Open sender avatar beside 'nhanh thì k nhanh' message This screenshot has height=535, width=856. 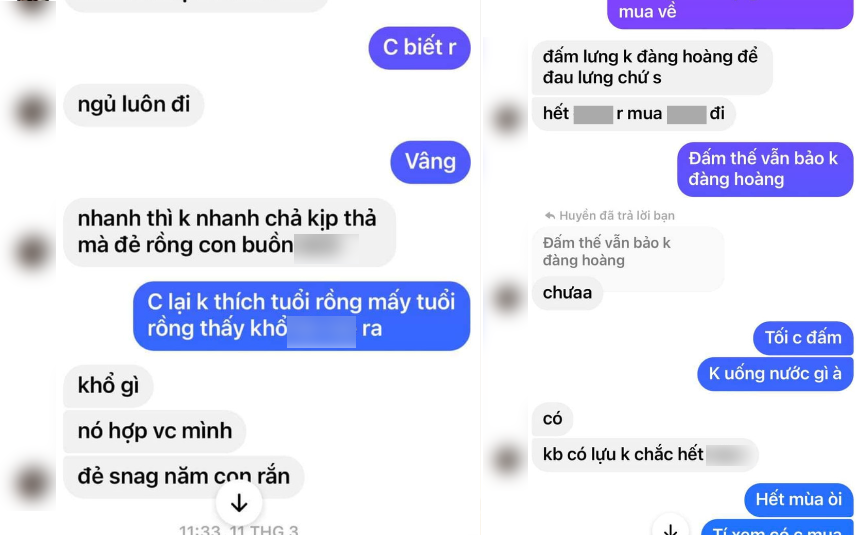click(33, 251)
